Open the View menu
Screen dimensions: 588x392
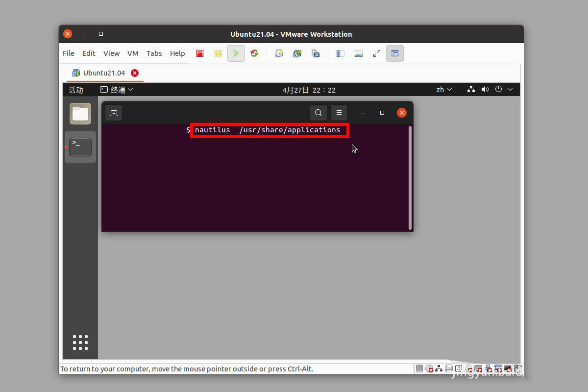point(111,53)
